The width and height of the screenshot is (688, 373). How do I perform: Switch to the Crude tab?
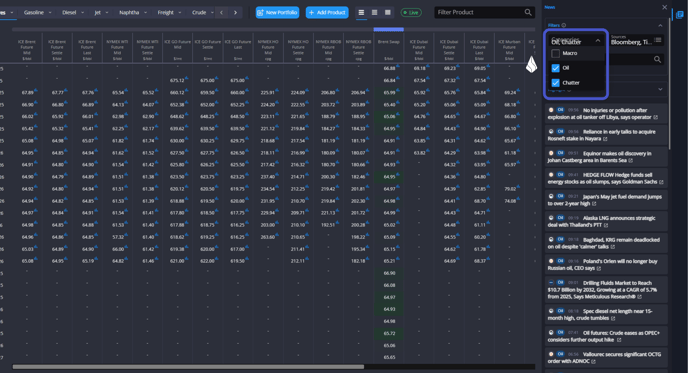click(x=199, y=13)
